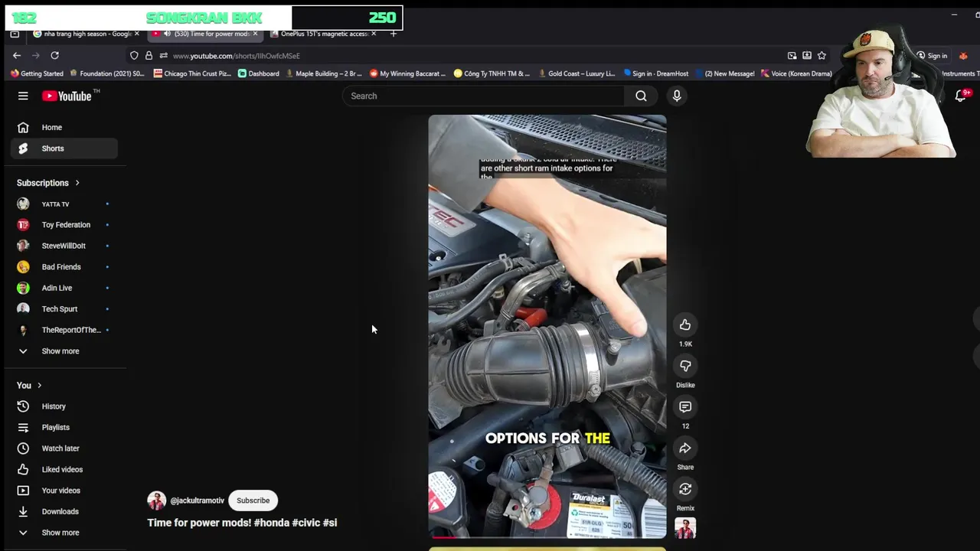Open @jackultramotiv channel handle
This screenshot has width=980, height=551.
pos(197,500)
